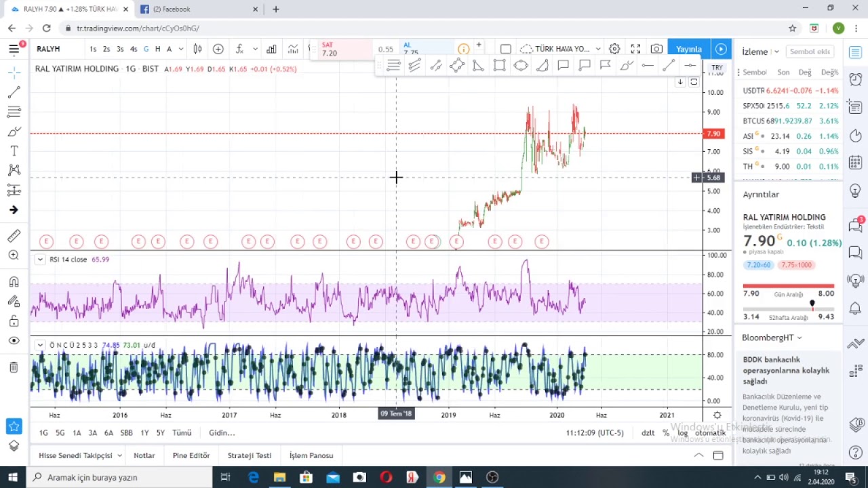Open the Strateji Testi tab
This screenshot has height=488, width=868.
tap(250, 455)
